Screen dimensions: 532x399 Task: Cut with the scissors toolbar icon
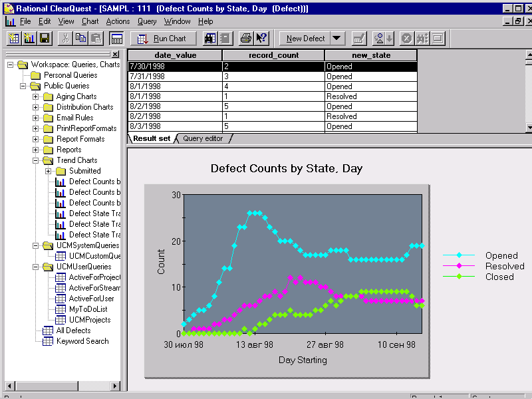click(65, 39)
